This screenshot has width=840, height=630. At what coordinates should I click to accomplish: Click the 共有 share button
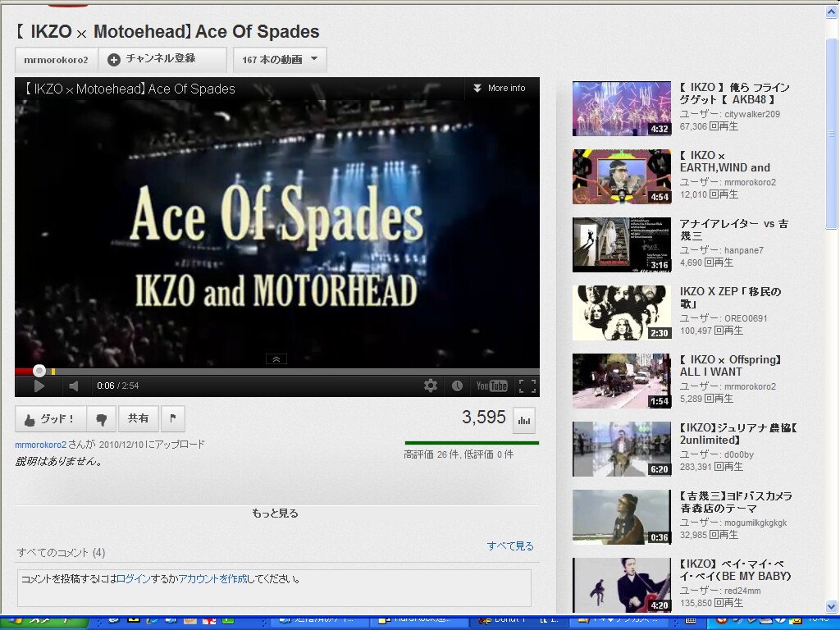coord(138,419)
